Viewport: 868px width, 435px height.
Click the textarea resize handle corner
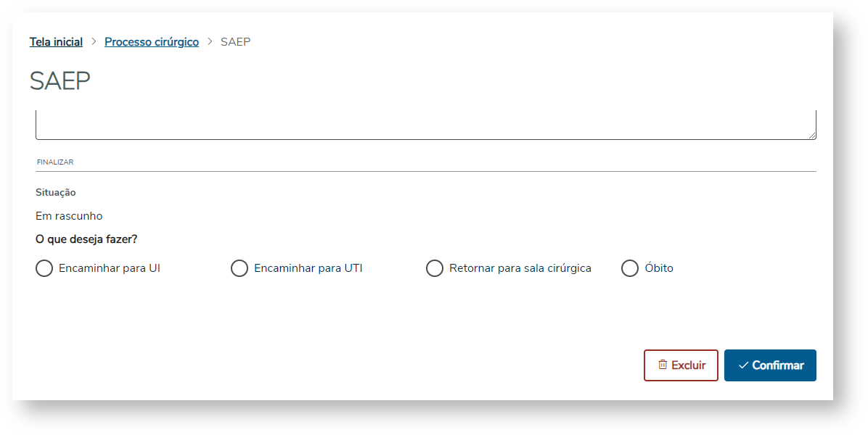(x=812, y=135)
